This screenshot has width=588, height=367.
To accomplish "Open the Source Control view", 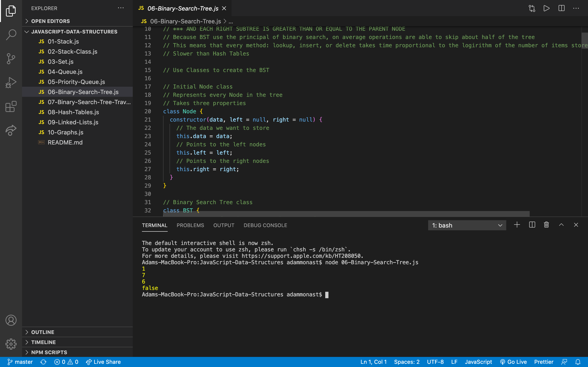I will click(x=11, y=58).
